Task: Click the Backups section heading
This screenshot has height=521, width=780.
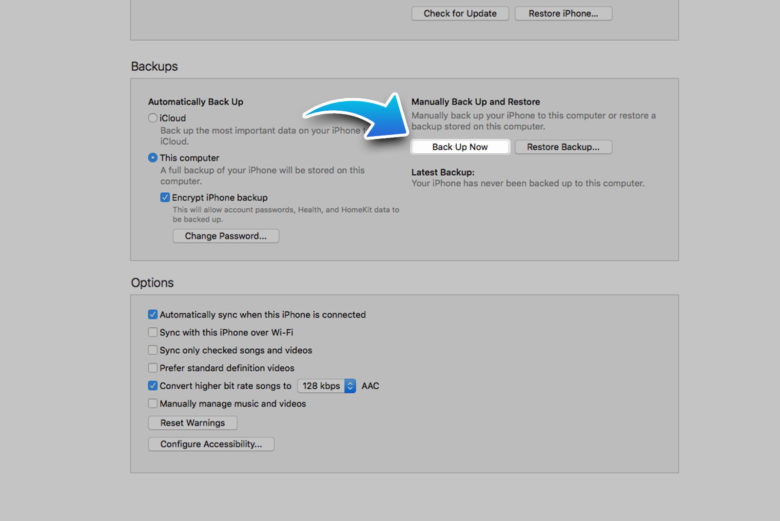Action: 154,66
